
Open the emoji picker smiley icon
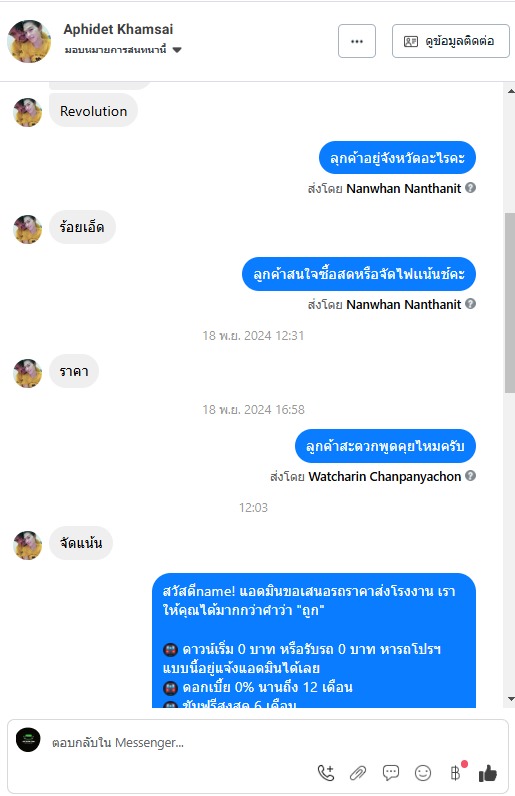pos(423,773)
